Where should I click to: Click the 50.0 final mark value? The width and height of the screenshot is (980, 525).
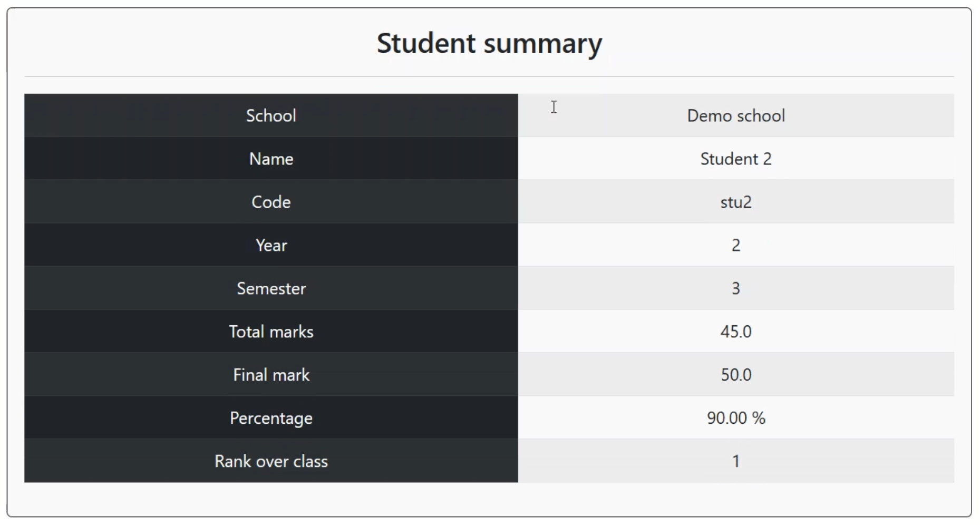point(735,375)
